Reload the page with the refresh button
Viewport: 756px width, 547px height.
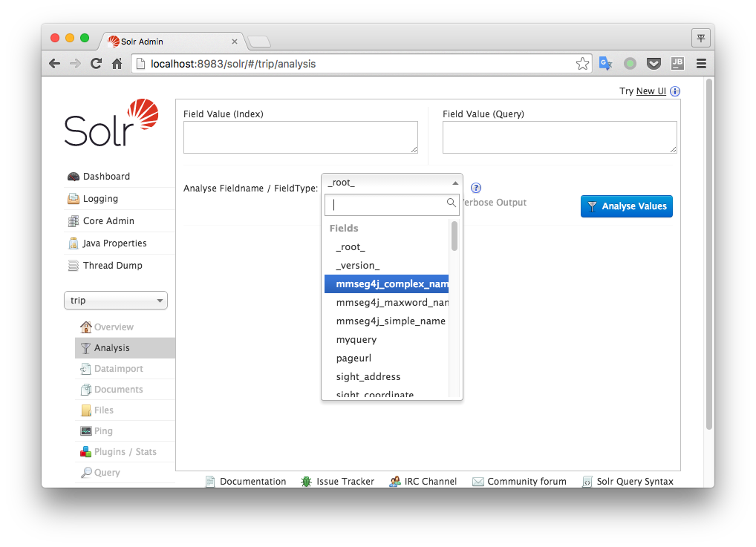[96, 64]
